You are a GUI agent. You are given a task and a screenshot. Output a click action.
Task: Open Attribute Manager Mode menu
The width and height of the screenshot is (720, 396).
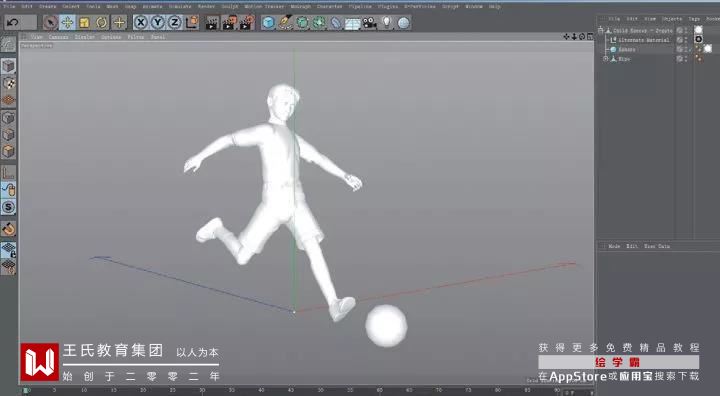[614, 246]
